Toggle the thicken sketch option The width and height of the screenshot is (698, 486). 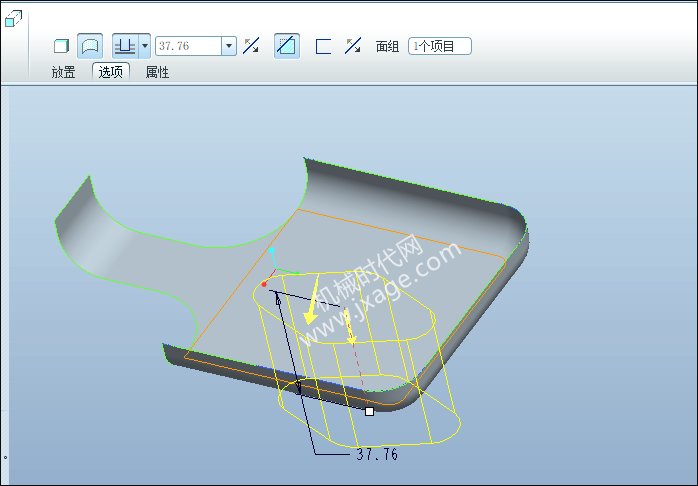[323, 46]
